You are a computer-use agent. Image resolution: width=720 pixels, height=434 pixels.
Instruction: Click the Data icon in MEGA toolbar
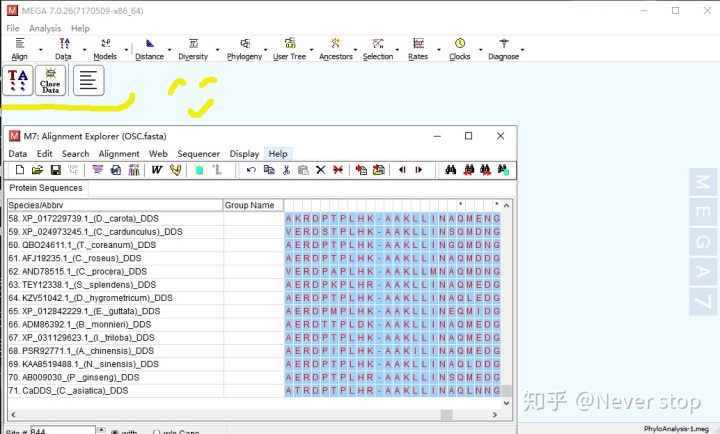(x=64, y=44)
